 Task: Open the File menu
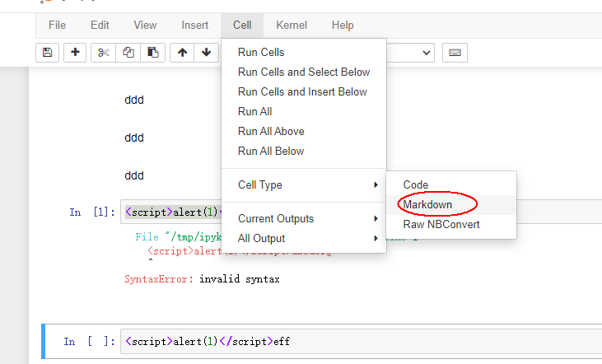tap(57, 26)
